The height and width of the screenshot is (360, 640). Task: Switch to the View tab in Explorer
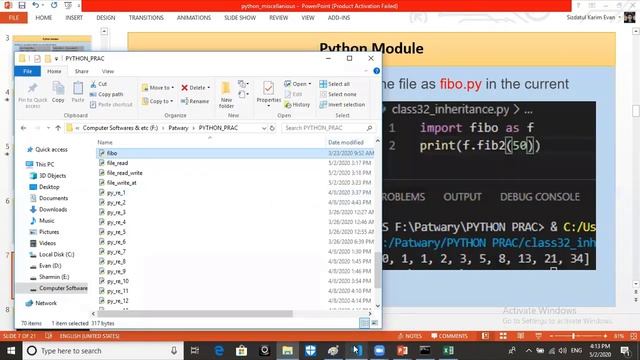coord(107,71)
